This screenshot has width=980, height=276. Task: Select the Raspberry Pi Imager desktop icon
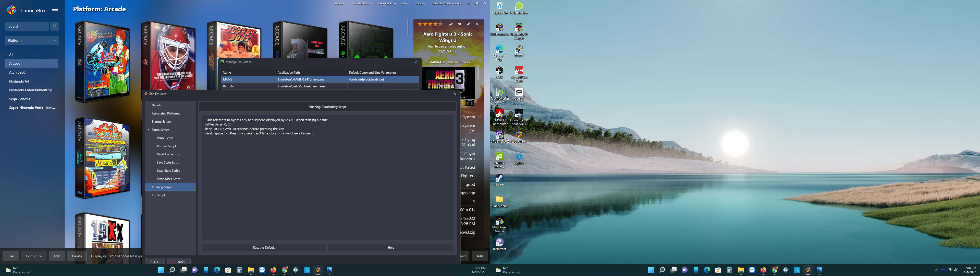coord(519,31)
